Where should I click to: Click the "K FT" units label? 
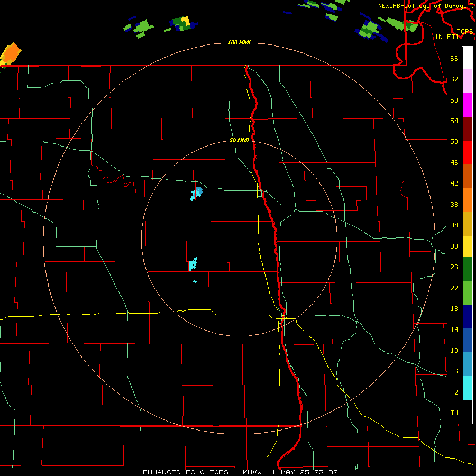[447, 36]
